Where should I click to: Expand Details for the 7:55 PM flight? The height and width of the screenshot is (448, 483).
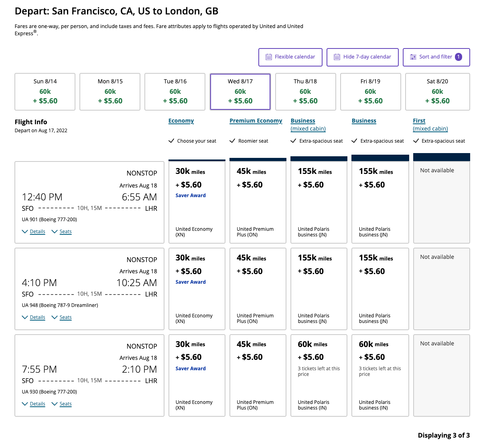pos(37,404)
